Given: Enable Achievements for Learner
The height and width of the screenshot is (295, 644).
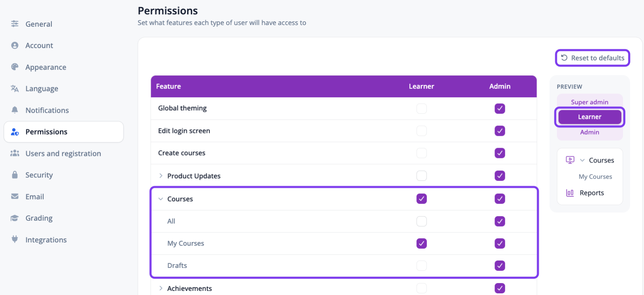Looking at the screenshot, I should (x=421, y=288).
